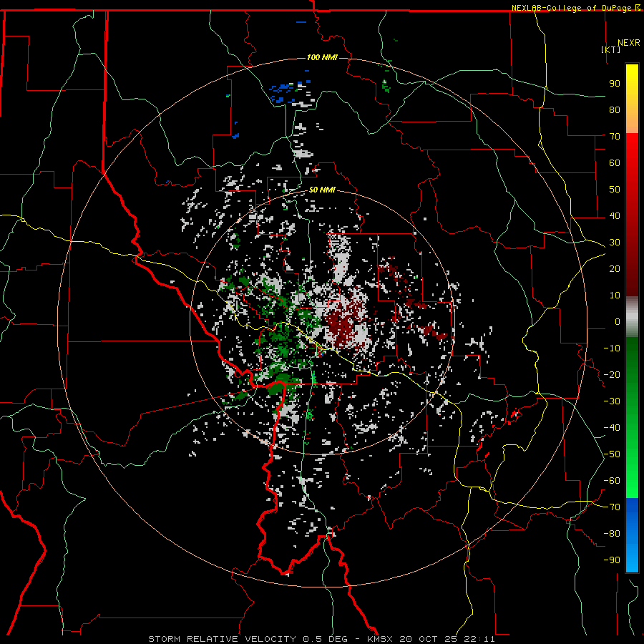
Task: Click the -10 value on velocity scale
Action: point(612,348)
